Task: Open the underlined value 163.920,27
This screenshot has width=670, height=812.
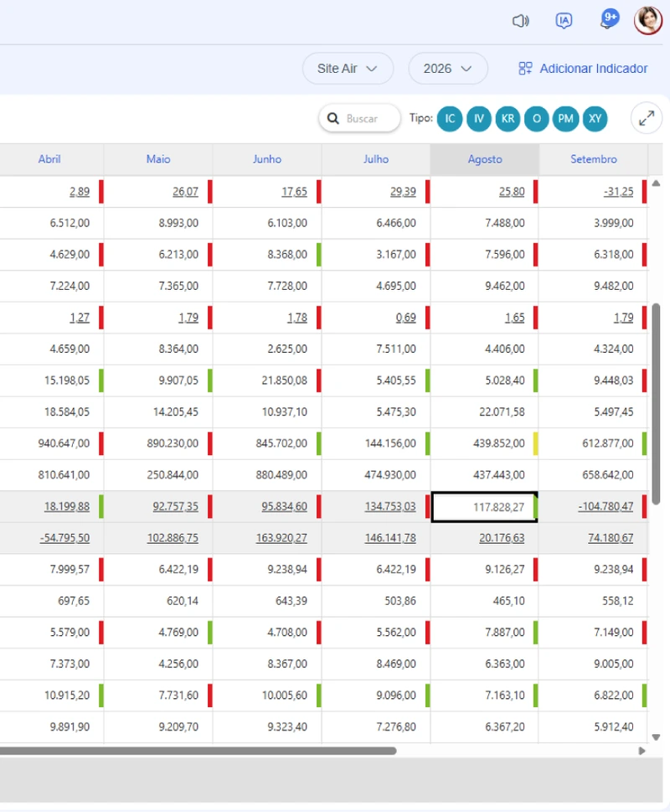Action: (281, 538)
